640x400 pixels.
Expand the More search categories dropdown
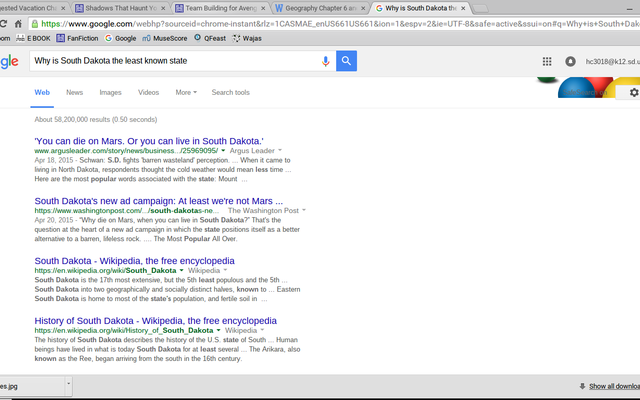[x=186, y=93]
